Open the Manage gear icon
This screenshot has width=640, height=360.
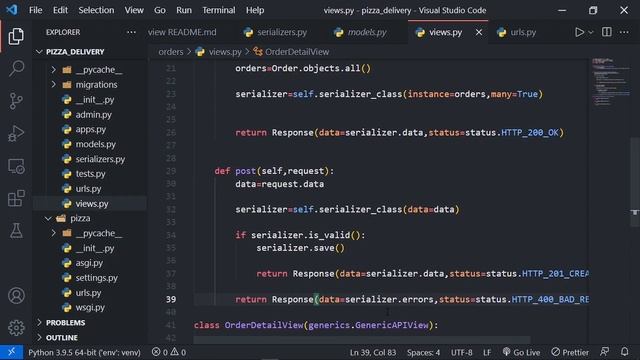[16, 327]
